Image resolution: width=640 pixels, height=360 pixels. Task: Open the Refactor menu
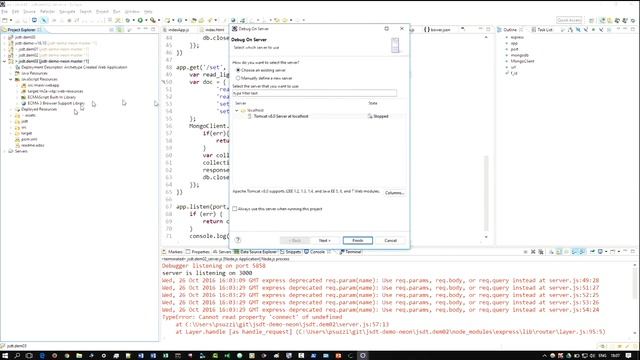tap(47, 12)
